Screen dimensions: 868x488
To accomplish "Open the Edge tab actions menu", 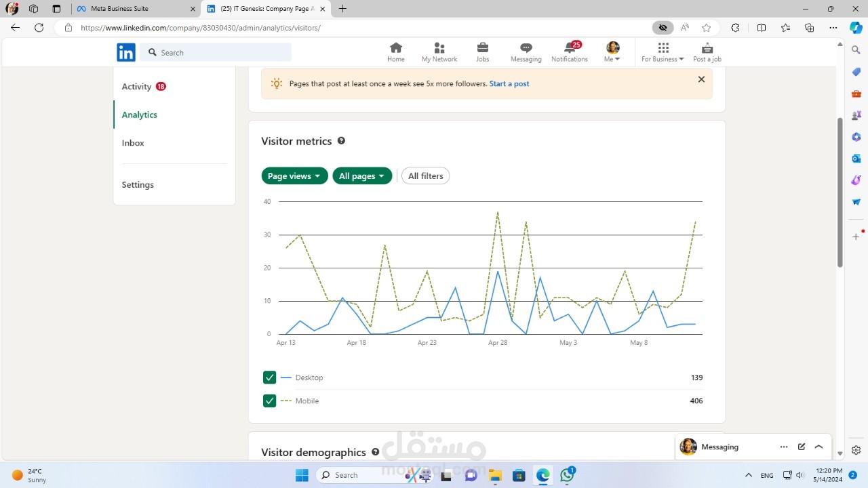I will [56, 9].
